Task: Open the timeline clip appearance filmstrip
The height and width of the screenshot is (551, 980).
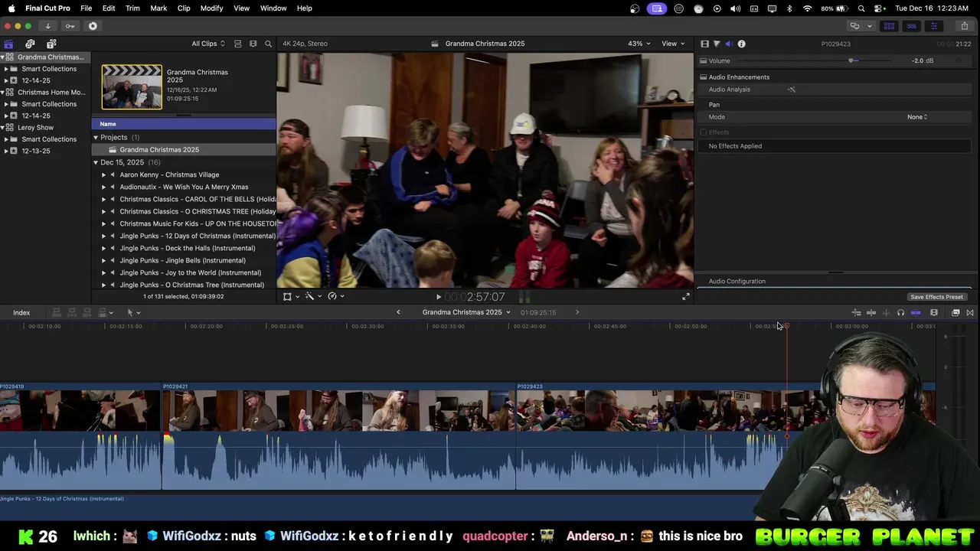Action: tap(933, 312)
